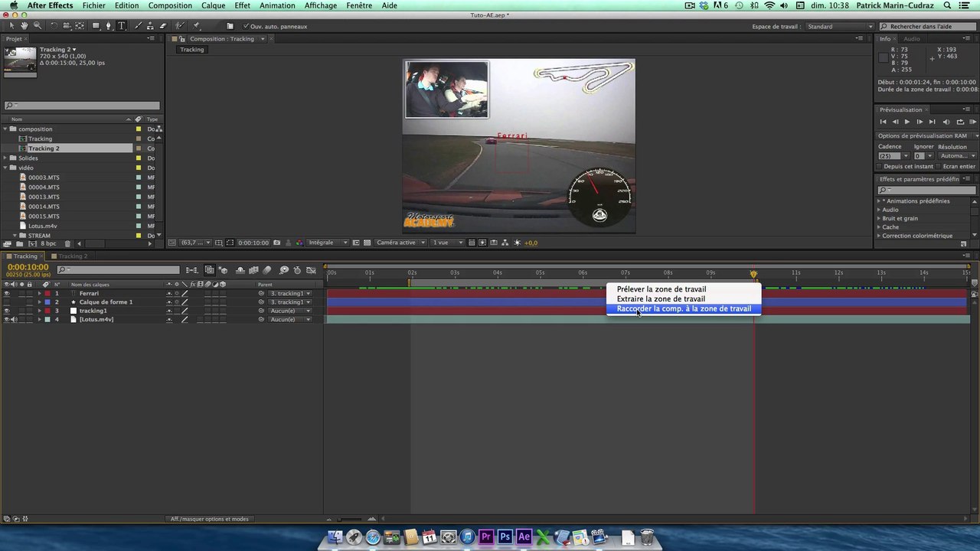The width and height of the screenshot is (980, 551).
Task: Click the region of interest icon
Action: click(356, 243)
